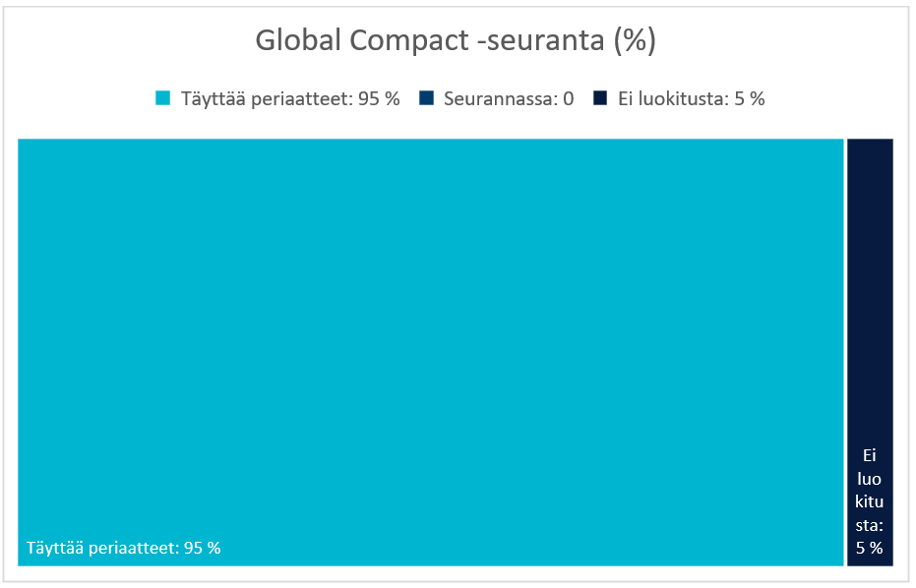Choose the 'Ei luokitusta: 5 %' legend text
Screen dimensions: 916x588
pos(691,98)
